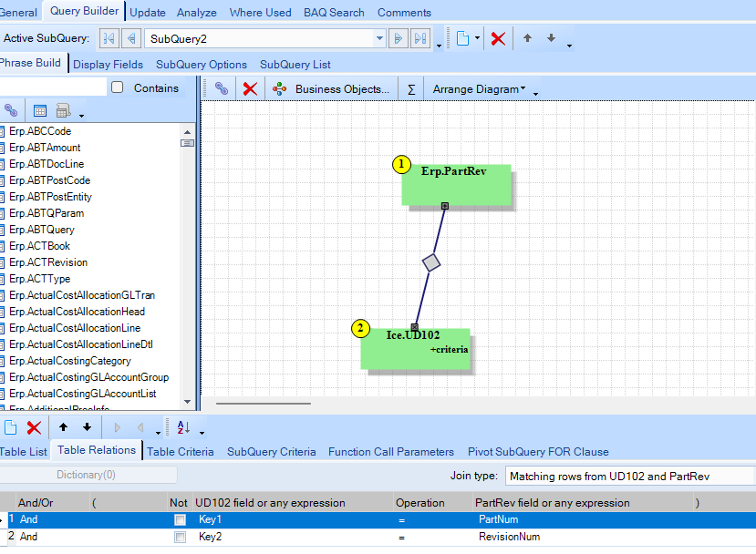
Task: Enable the Contains checkbox
Action: pyautogui.click(x=118, y=87)
